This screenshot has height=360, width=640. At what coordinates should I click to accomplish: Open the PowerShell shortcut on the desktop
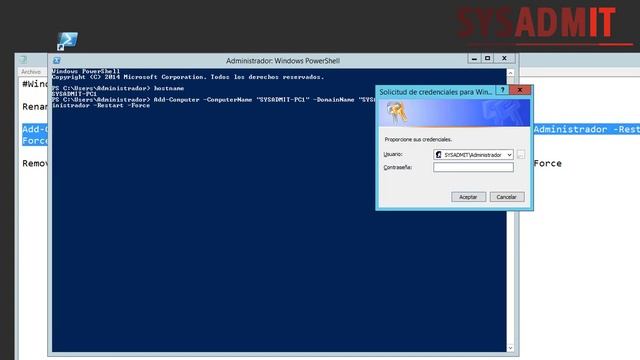(x=67, y=41)
